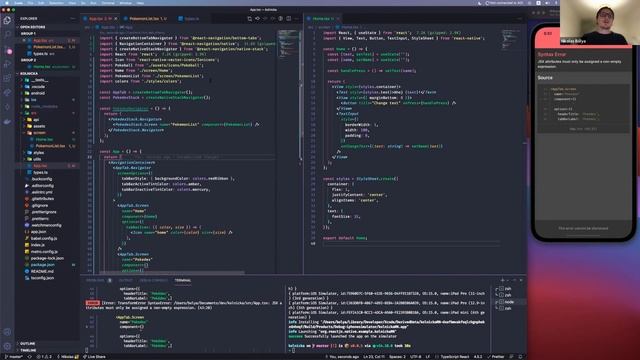Click the presenter webcam thumbnail
The height and width of the screenshot is (360, 640).
point(600,22)
